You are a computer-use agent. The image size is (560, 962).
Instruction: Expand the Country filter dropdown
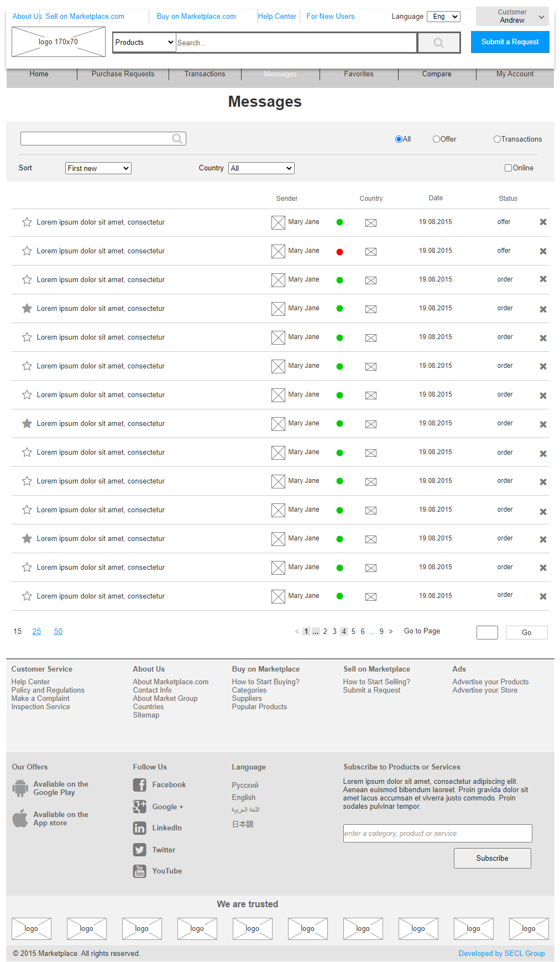click(x=261, y=168)
